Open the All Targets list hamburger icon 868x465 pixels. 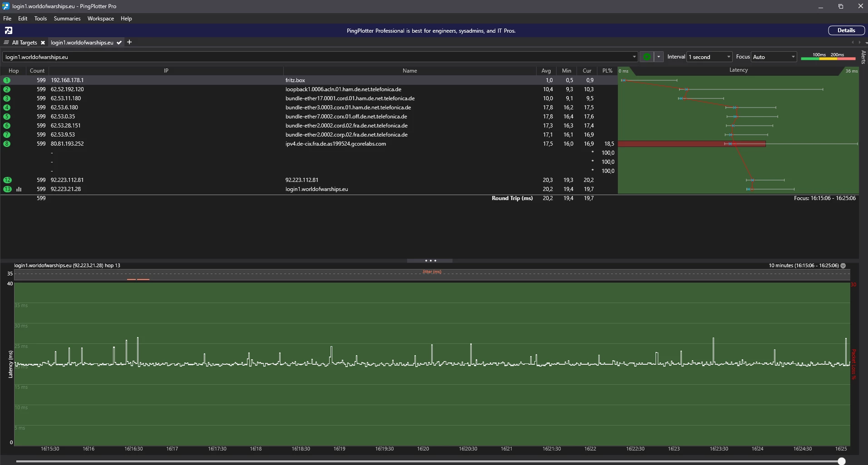(x=6, y=43)
